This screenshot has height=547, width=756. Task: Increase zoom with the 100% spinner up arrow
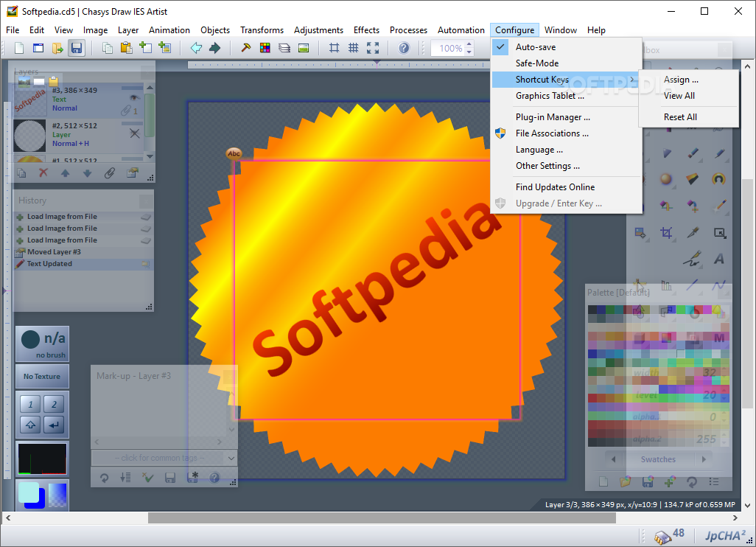(469, 44)
